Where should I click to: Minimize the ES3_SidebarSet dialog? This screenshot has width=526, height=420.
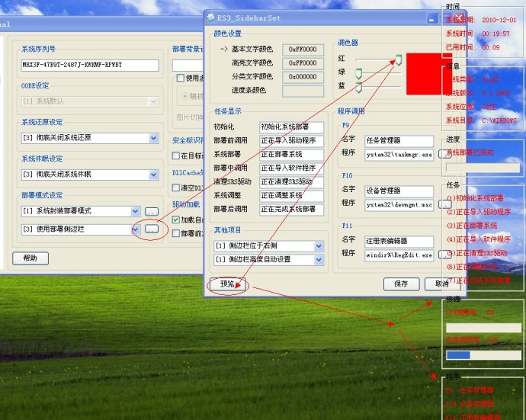point(432,19)
